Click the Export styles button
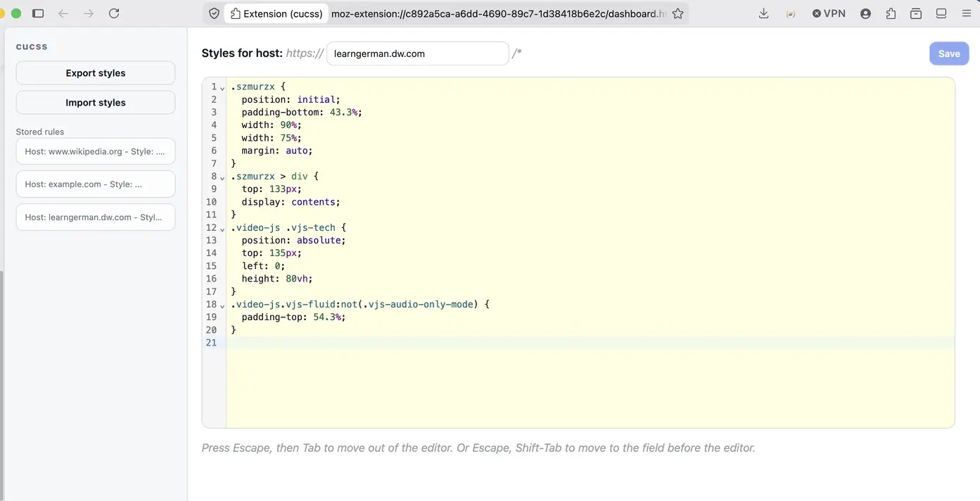This screenshot has width=980, height=501. (x=96, y=73)
